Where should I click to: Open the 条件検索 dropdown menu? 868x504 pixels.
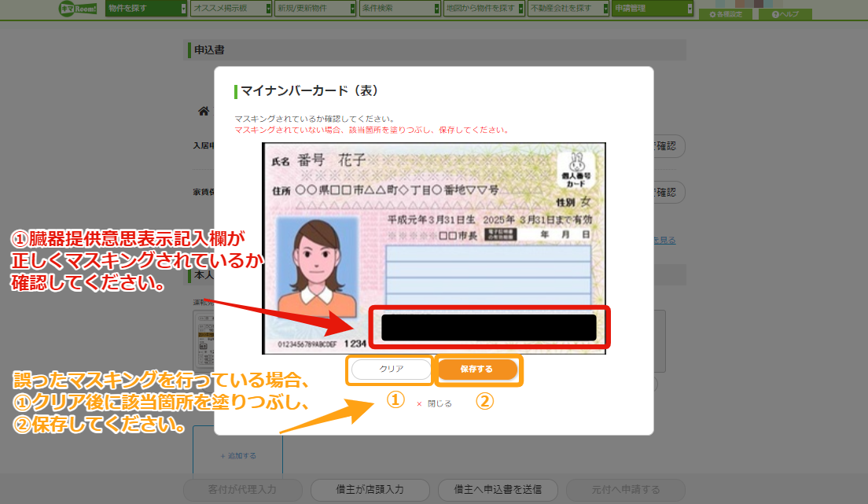[399, 9]
